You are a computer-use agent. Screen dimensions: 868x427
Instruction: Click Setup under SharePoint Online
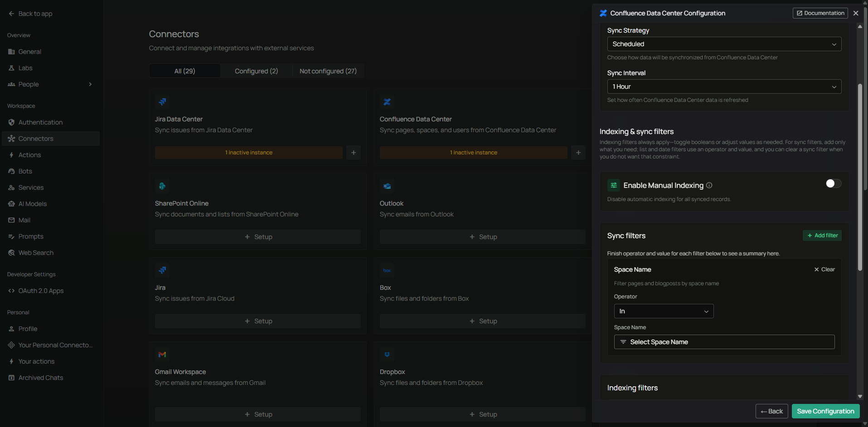coord(258,237)
